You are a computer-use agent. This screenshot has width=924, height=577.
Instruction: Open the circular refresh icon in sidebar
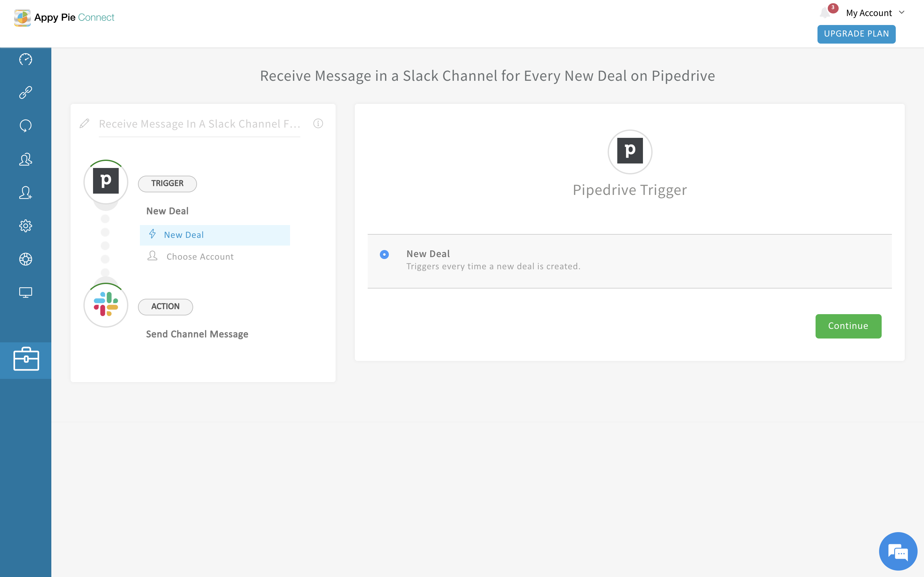[26, 126]
